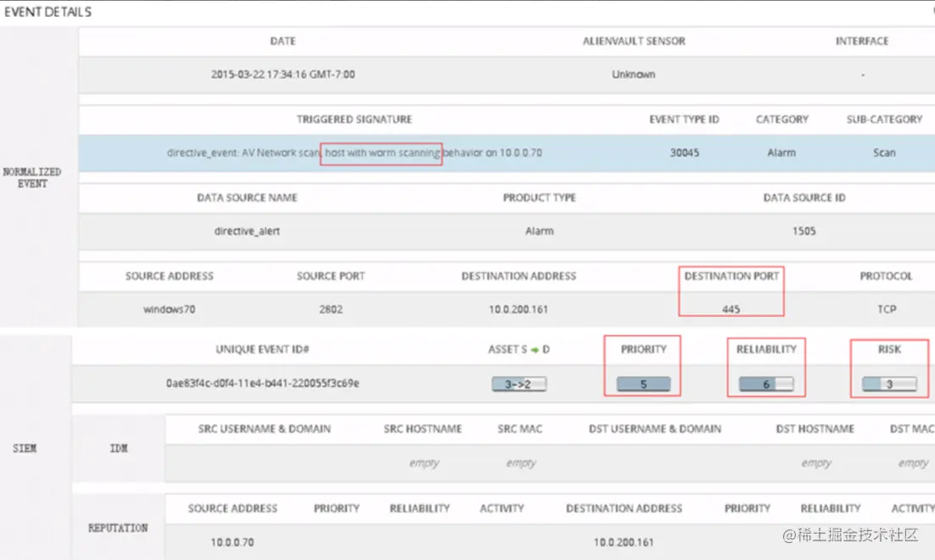
Task: Click destination address 10.0.200.161 in normalized event
Action: [x=518, y=309]
